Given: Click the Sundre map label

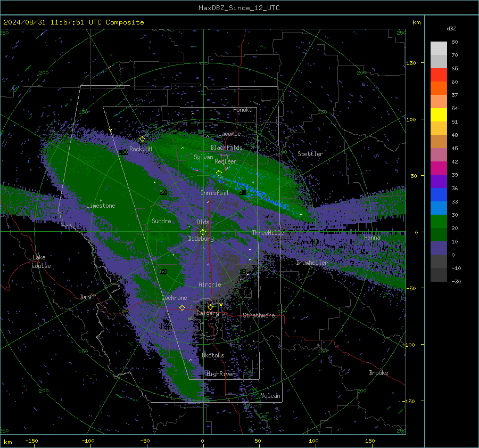Looking at the screenshot, I should 161,221.
